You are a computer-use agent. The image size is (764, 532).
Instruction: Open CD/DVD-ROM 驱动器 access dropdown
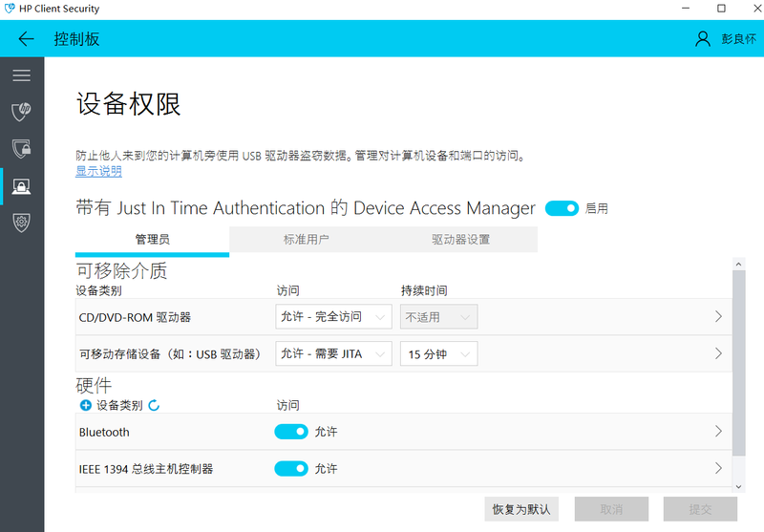click(333, 317)
